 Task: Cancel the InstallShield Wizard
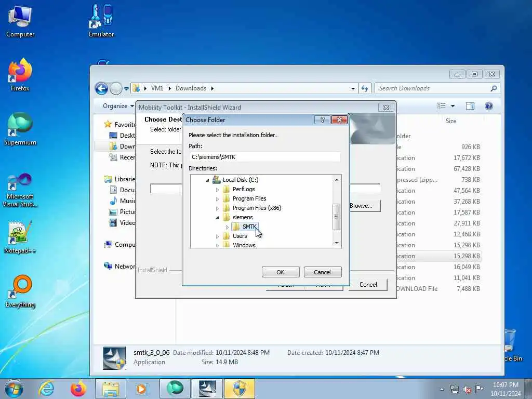coord(368,285)
